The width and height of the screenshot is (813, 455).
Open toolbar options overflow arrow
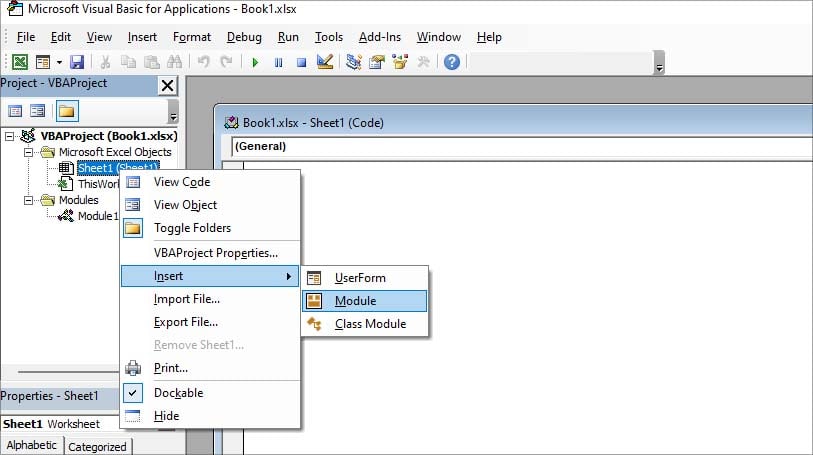(x=659, y=63)
